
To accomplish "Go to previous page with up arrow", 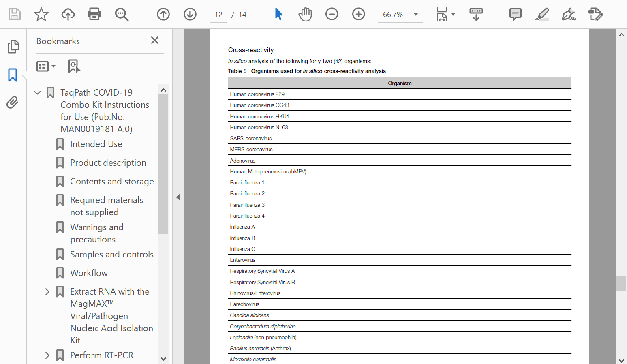I will (x=163, y=14).
